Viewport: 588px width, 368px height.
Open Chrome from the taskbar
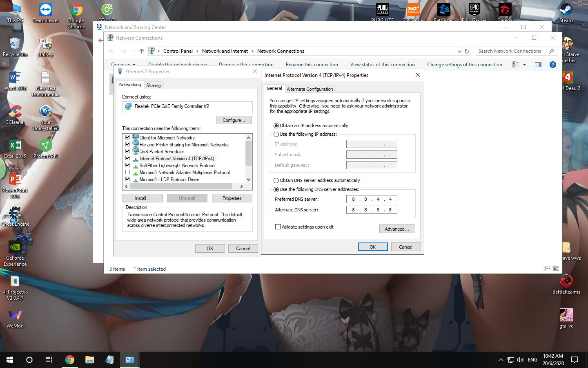tap(70, 360)
